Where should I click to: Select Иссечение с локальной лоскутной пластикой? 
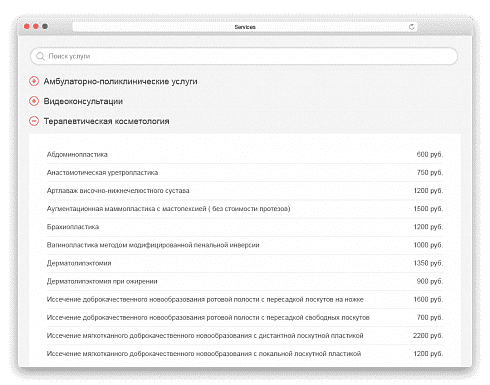point(204,354)
